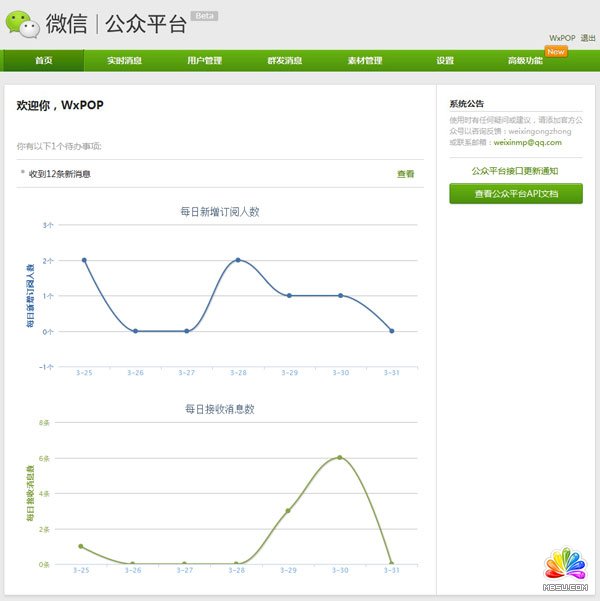Open the 高级功能 advanced features tab
This screenshot has height=601, width=600.
(525, 61)
